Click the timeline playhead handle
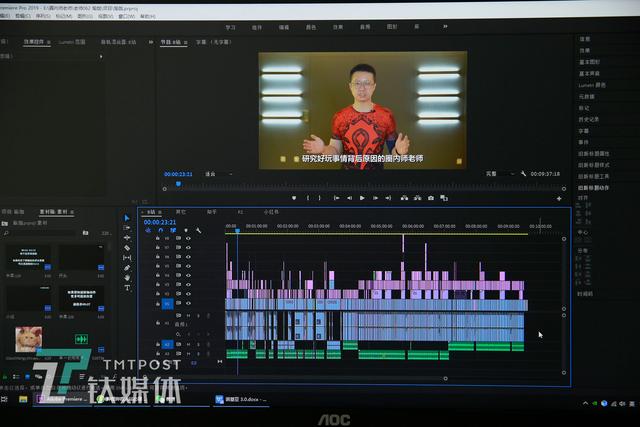The width and height of the screenshot is (640, 427). coord(238,231)
